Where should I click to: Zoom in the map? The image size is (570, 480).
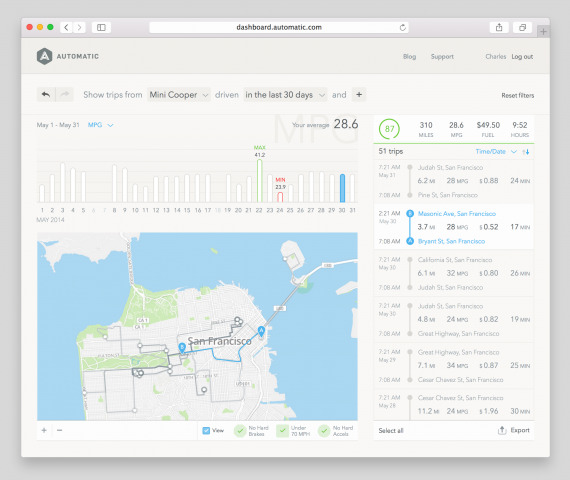coord(44,430)
